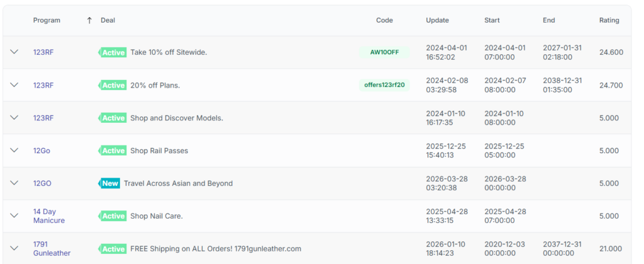This screenshot has width=644, height=264.
Task: Click the New tag on Travel Across Asian
Action: pyautogui.click(x=110, y=183)
